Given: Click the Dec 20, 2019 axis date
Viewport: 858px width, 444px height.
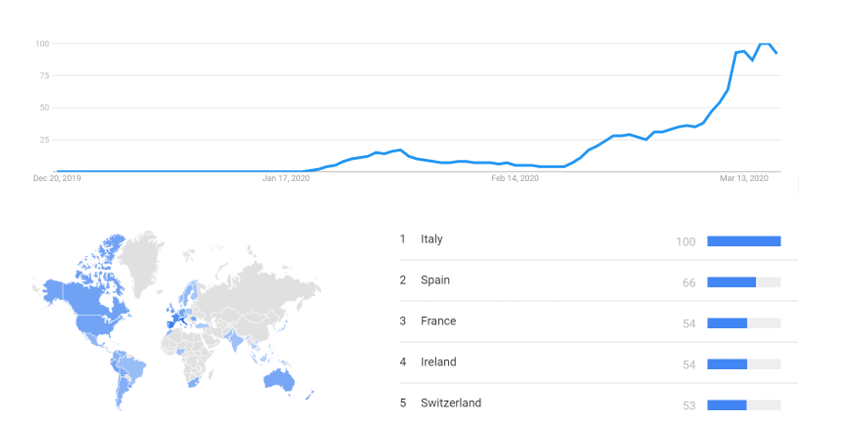Looking at the screenshot, I should click(x=56, y=179).
